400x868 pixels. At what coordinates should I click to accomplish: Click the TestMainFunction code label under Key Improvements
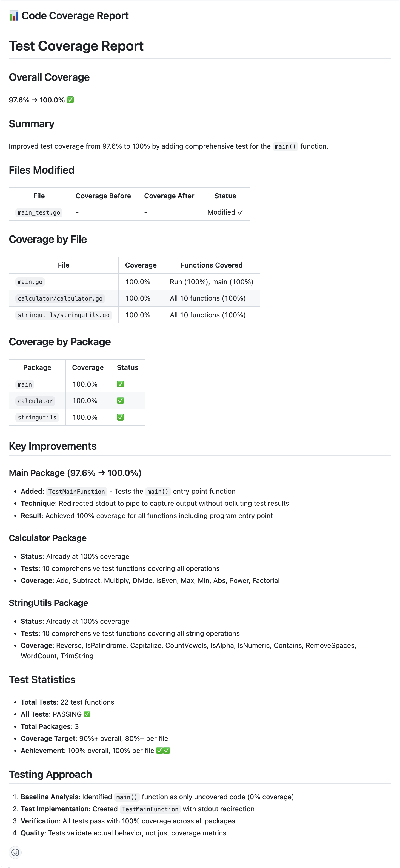tap(76, 492)
